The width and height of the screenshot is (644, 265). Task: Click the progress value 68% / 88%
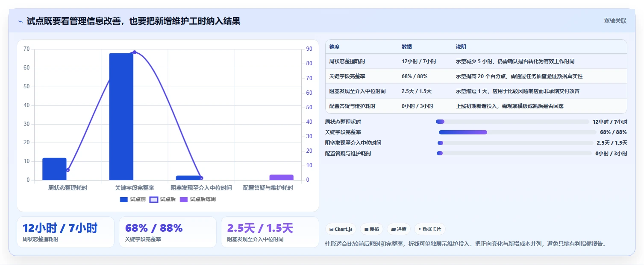[614, 132]
